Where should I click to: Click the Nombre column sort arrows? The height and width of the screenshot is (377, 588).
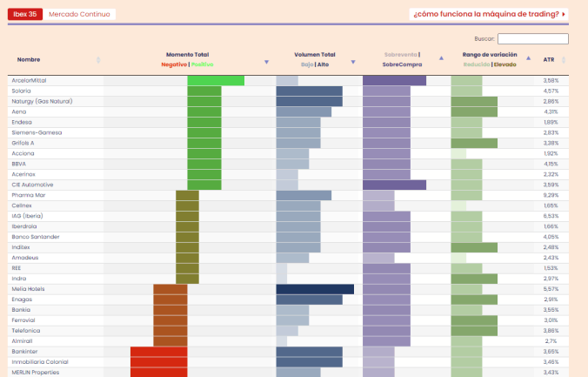(x=98, y=60)
